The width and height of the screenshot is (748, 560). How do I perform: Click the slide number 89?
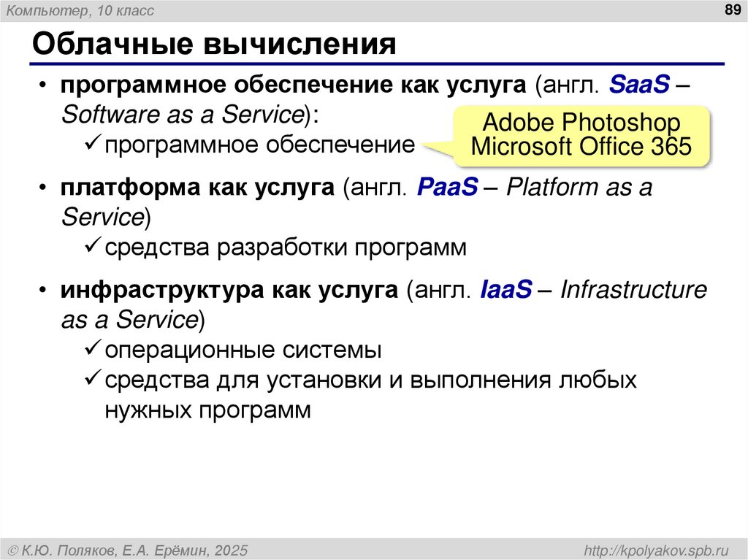pos(733,11)
